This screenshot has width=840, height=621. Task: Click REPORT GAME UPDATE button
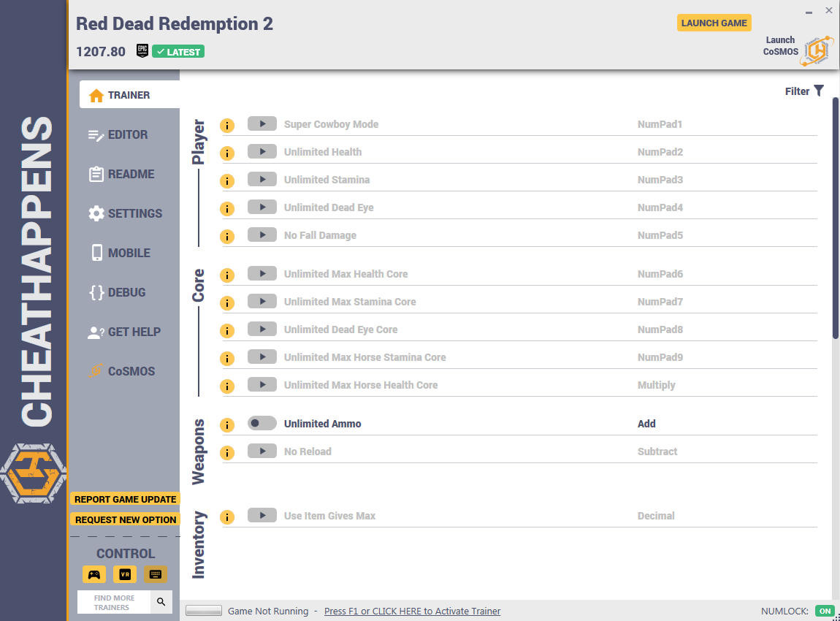point(126,499)
